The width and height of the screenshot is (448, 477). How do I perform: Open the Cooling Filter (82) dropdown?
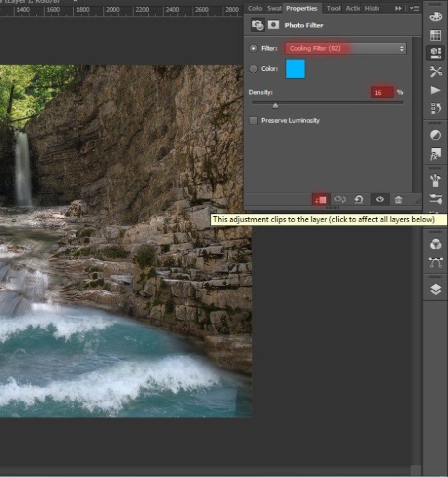point(345,49)
